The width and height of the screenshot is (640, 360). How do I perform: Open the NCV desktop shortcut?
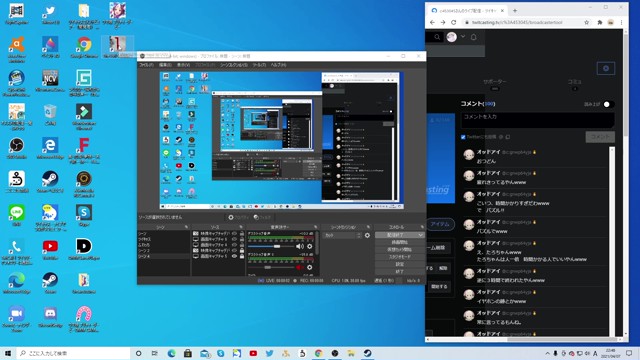(50, 80)
